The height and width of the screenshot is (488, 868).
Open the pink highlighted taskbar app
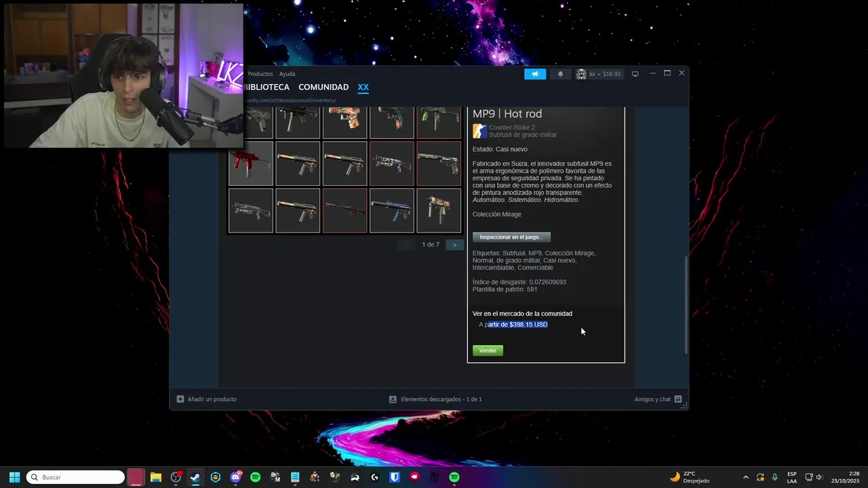(136, 477)
